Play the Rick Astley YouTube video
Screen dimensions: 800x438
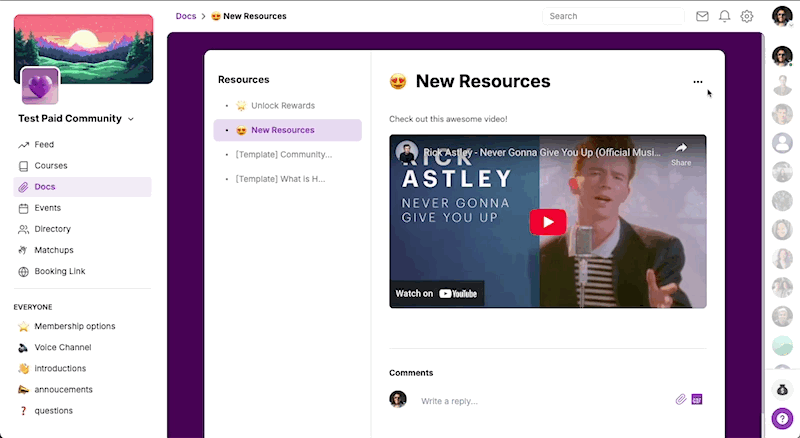coord(548,222)
